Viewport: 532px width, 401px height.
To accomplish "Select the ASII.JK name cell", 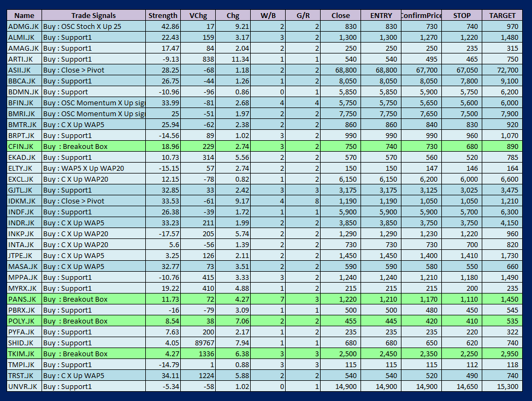I will click(25, 70).
